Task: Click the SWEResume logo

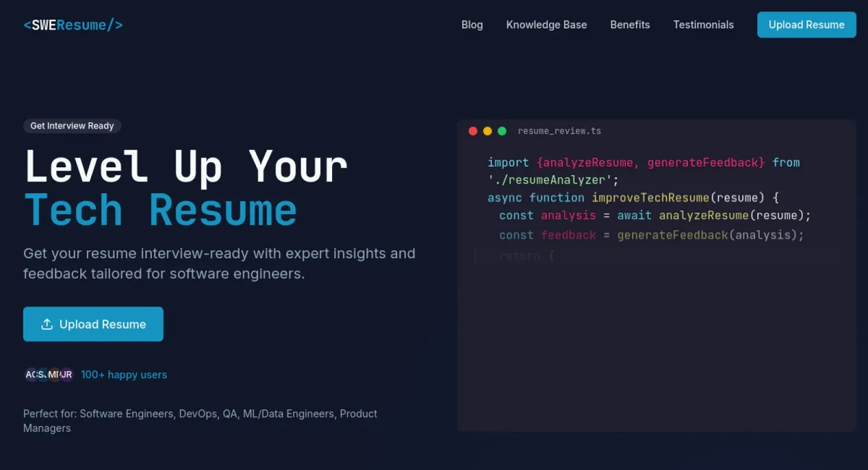Action: coord(73,25)
